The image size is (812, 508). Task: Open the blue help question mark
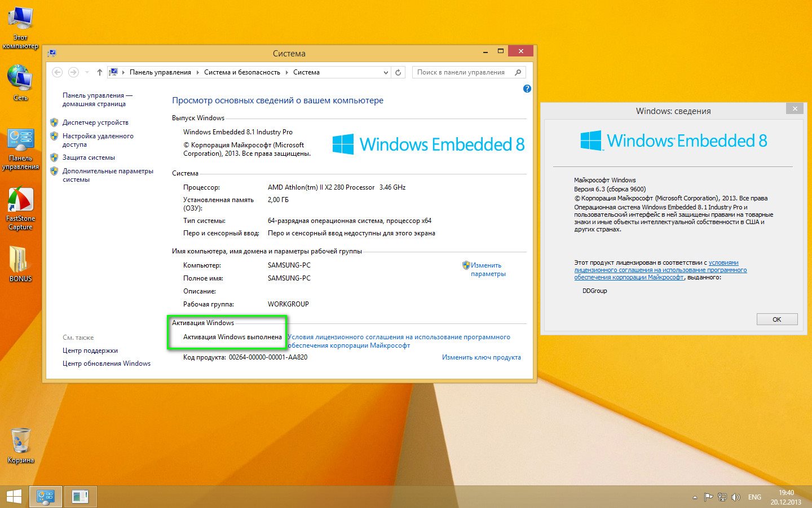click(527, 89)
